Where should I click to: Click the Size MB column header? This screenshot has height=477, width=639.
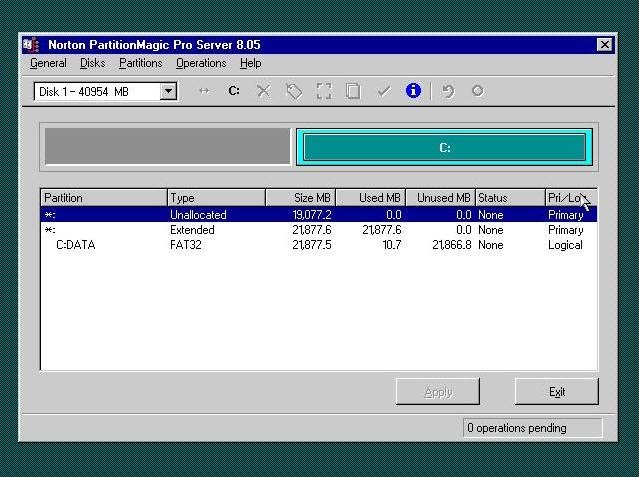(300, 198)
